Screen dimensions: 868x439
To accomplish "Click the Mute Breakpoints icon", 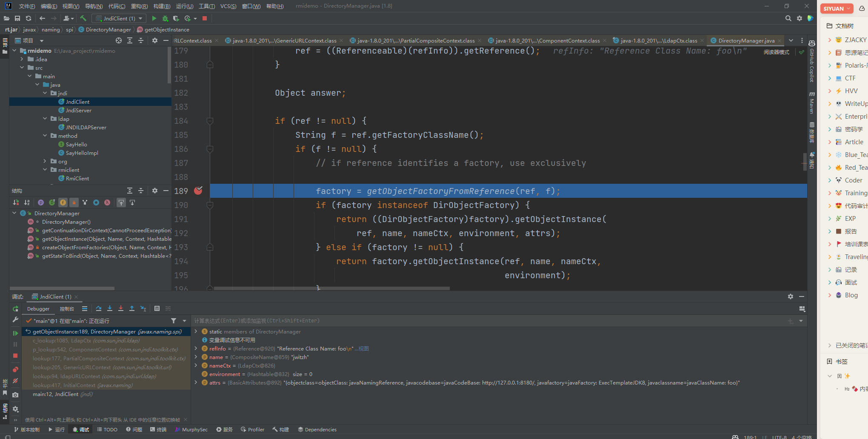I will coord(15,381).
